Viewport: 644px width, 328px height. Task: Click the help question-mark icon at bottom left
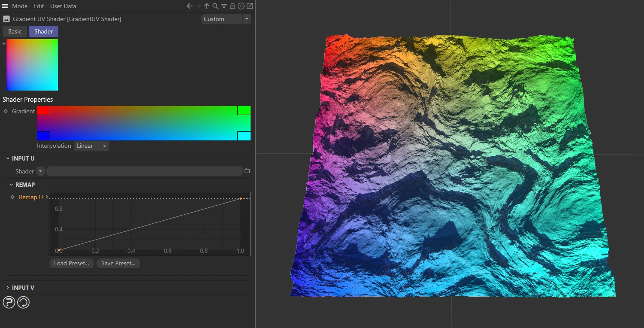[x=9, y=302]
